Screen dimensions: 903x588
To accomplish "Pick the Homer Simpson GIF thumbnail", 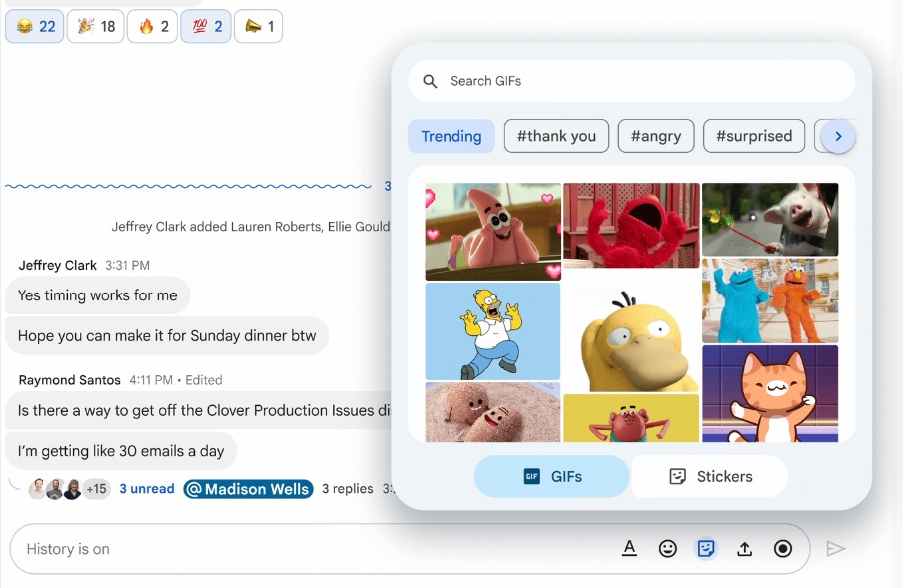I will pos(492,330).
